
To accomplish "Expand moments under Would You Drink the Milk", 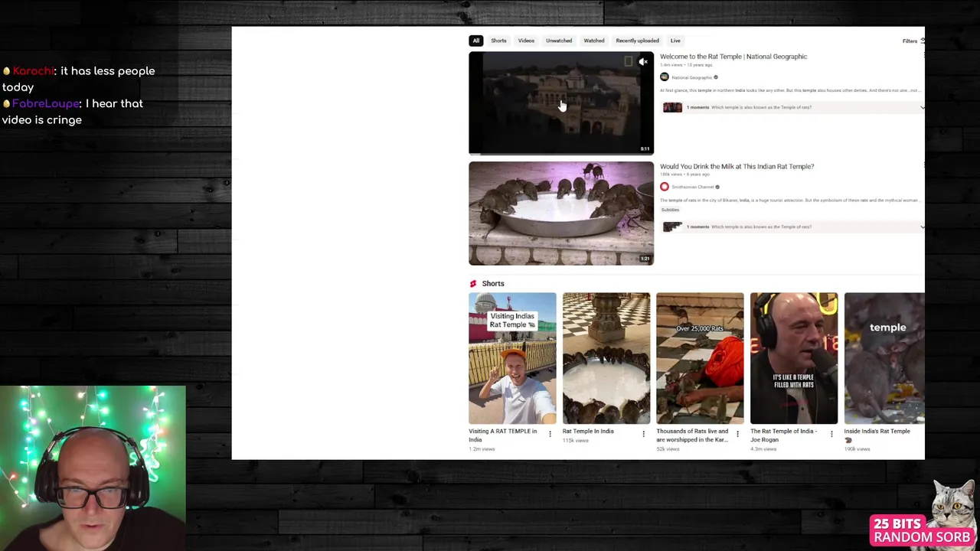I will point(921,227).
